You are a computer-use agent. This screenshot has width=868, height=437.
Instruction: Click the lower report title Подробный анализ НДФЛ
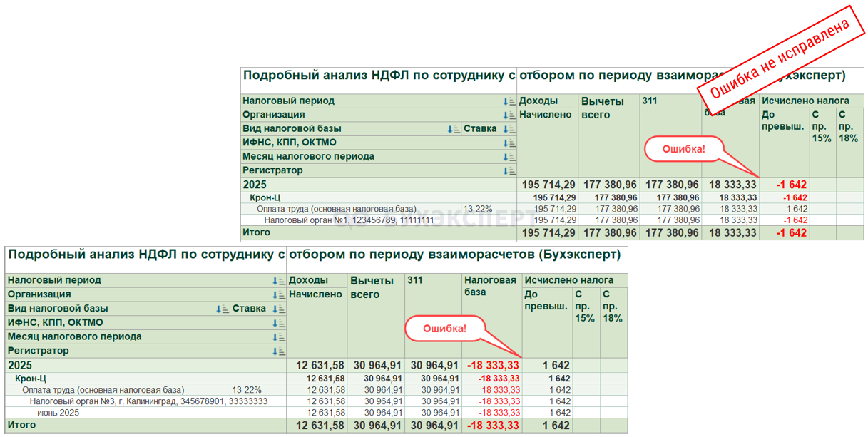tap(314, 255)
